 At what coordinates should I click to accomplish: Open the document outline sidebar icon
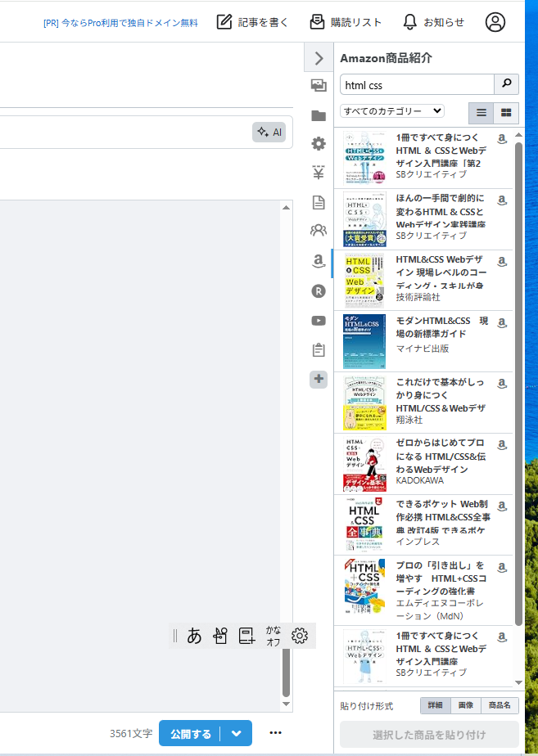coord(319,203)
